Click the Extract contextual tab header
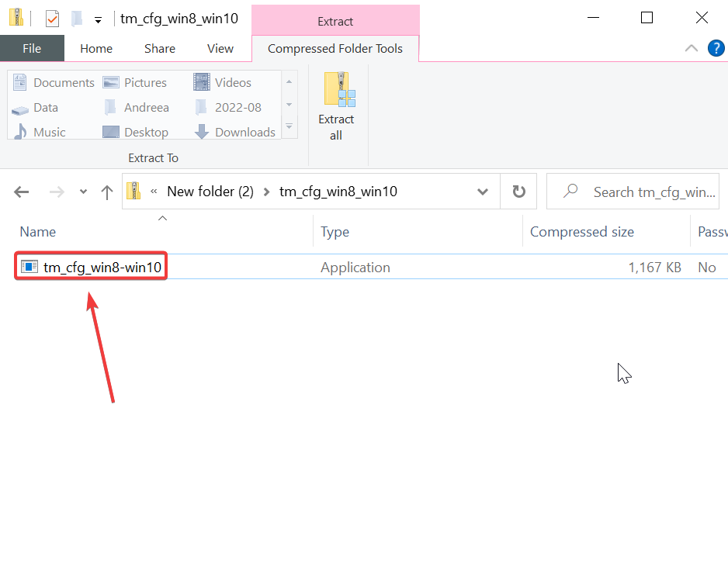The width and height of the screenshot is (728, 570). click(x=335, y=22)
